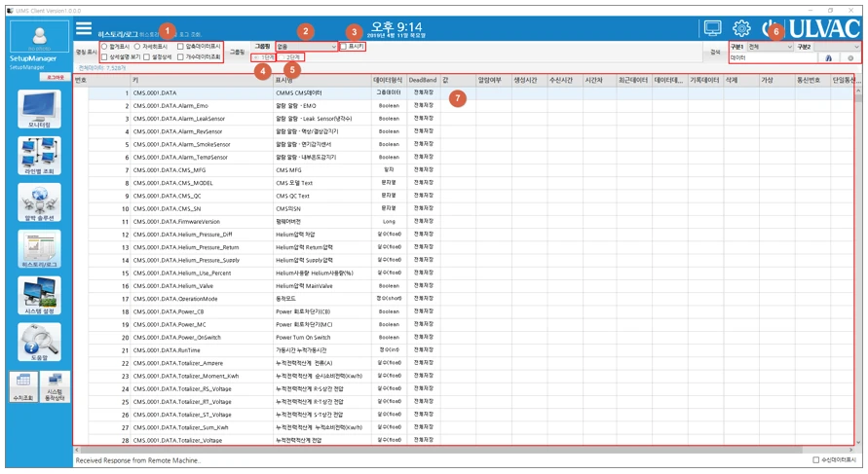Image resolution: width=868 pixels, height=474 pixels.
Task: Open the 히스토리/로그 sidebar icon
Action: coord(39,249)
